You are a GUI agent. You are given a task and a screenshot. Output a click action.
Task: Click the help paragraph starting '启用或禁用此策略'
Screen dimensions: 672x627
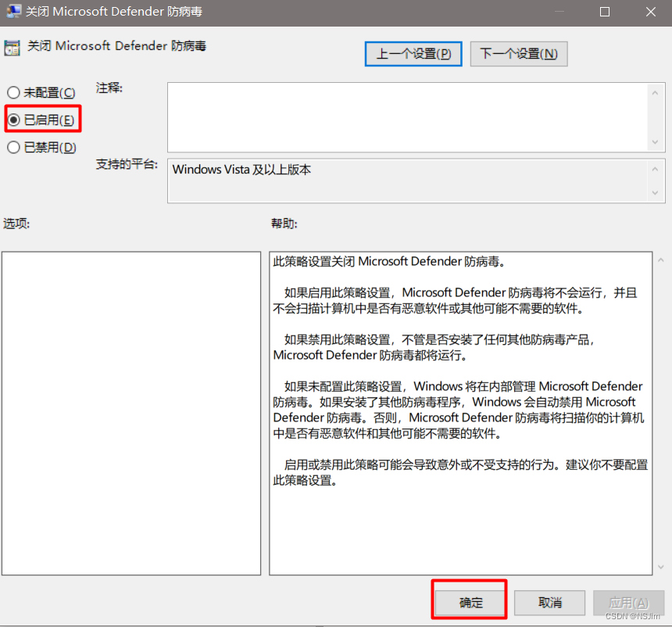[461, 472]
